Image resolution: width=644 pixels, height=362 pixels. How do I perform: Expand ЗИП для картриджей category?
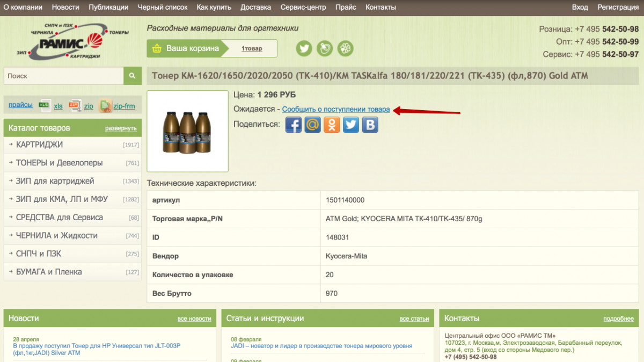[72, 181]
